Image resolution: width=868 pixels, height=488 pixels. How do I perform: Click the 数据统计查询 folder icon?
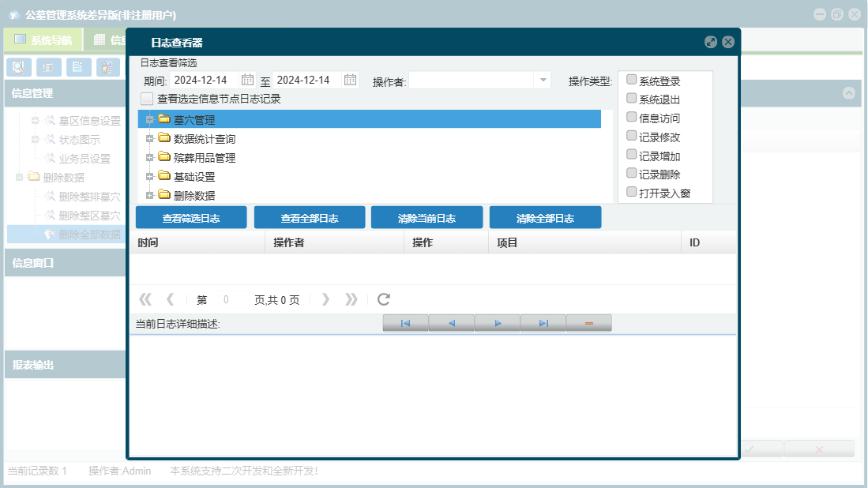[x=163, y=137]
